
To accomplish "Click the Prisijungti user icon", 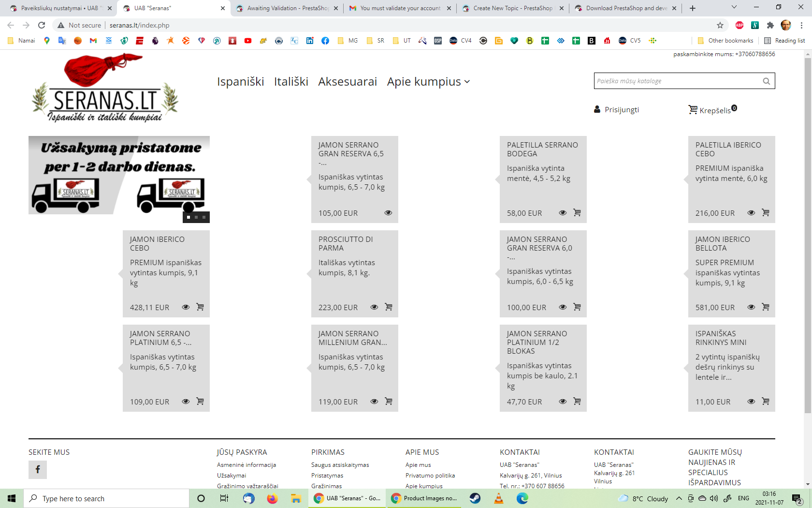I will (597, 110).
